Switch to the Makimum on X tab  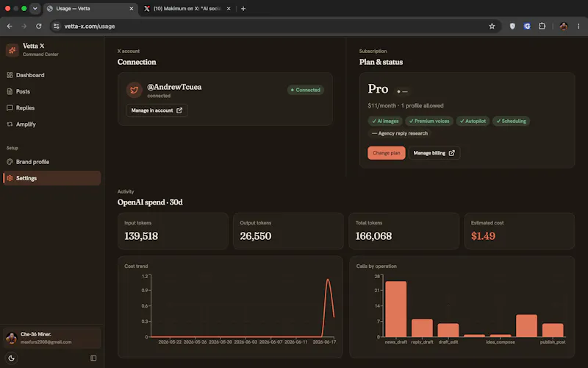(187, 9)
